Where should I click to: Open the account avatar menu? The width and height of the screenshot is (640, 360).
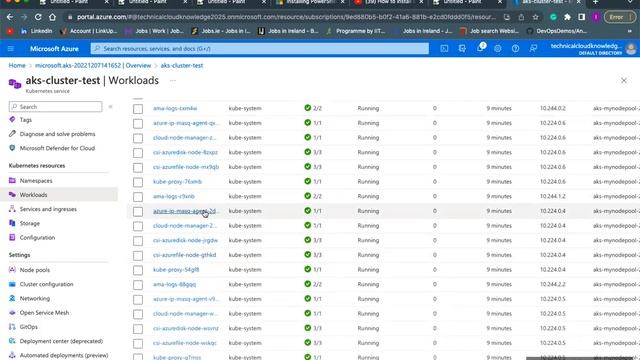click(631, 49)
